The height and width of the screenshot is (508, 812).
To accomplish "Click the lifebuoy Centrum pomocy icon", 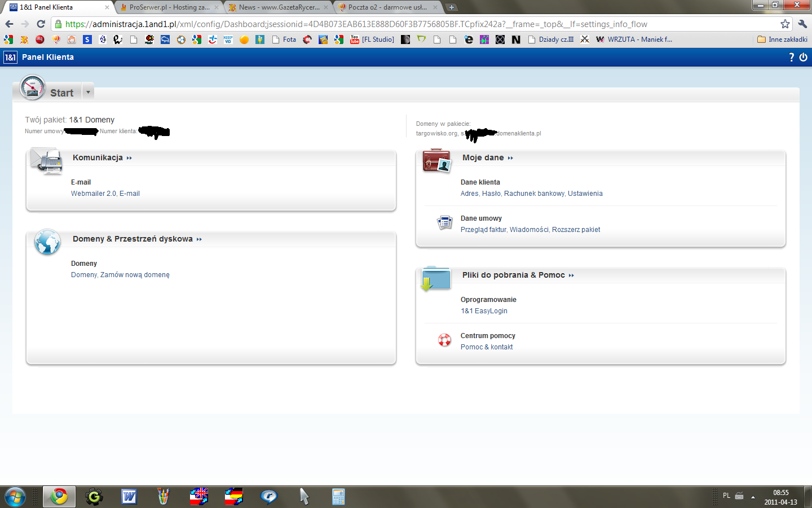I will [444, 340].
